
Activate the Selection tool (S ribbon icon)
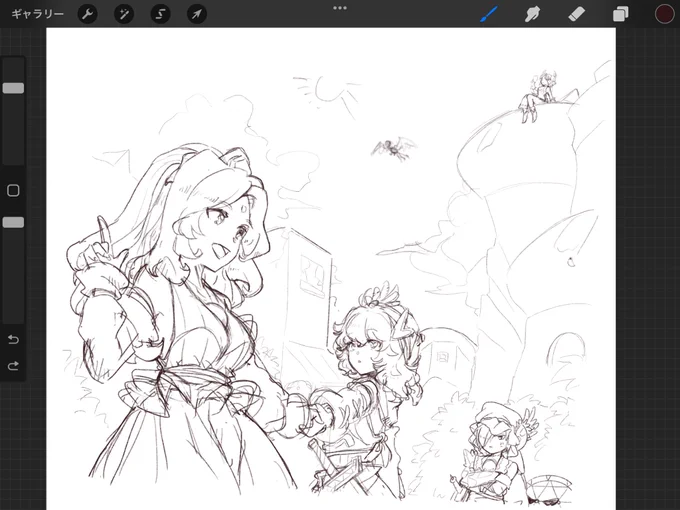click(160, 14)
